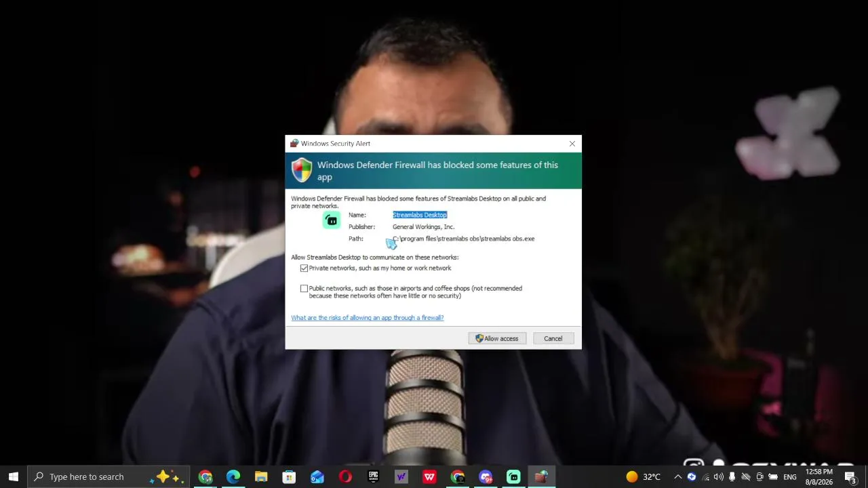868x488 pixels.
Task: Click the Allow access button
Action: tap(497, 338)
